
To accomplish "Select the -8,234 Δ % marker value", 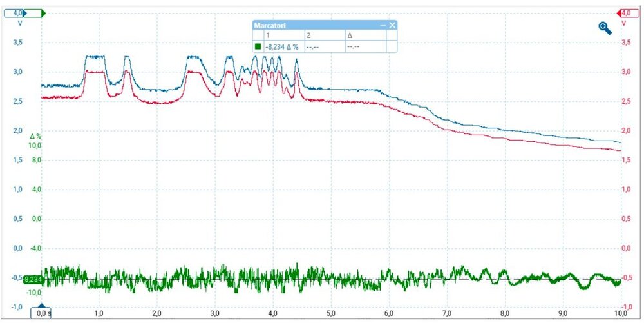I will coord(281,46).
